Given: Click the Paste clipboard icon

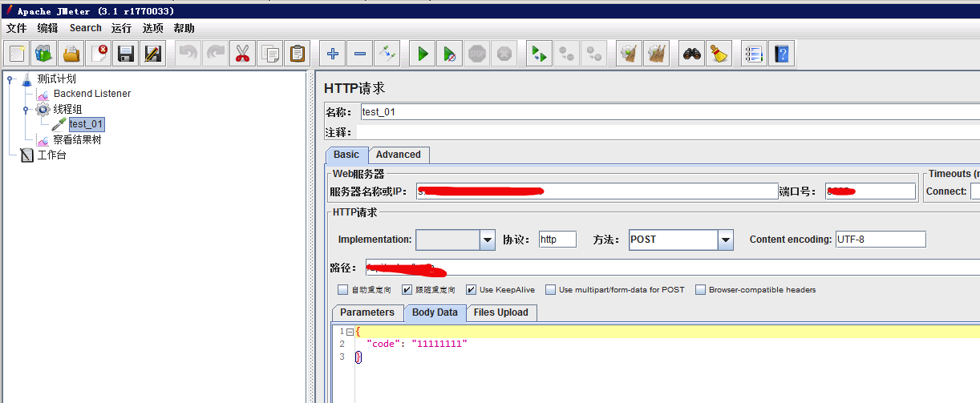Looking at the screenshot, I should (298, 54).
